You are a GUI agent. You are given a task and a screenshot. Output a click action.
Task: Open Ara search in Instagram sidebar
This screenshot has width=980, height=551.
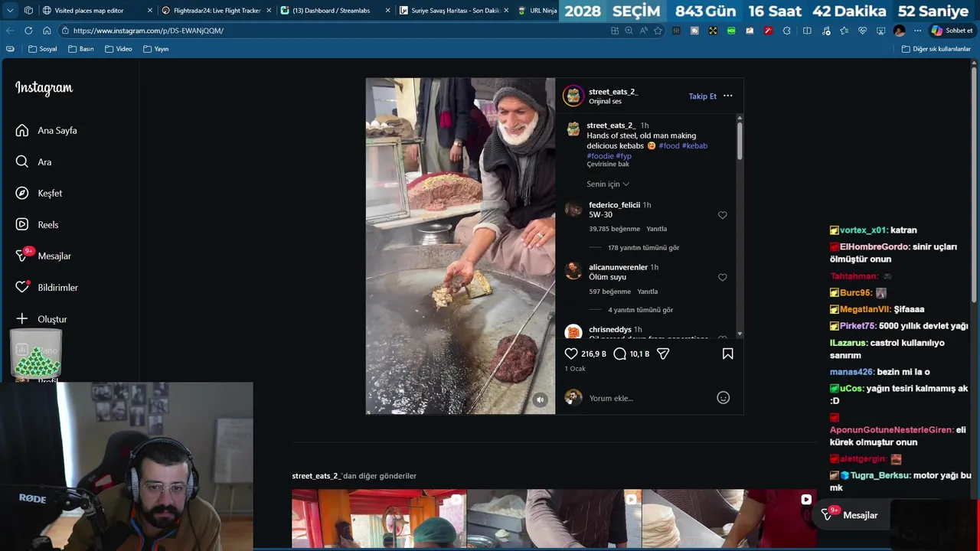(34, 162)
